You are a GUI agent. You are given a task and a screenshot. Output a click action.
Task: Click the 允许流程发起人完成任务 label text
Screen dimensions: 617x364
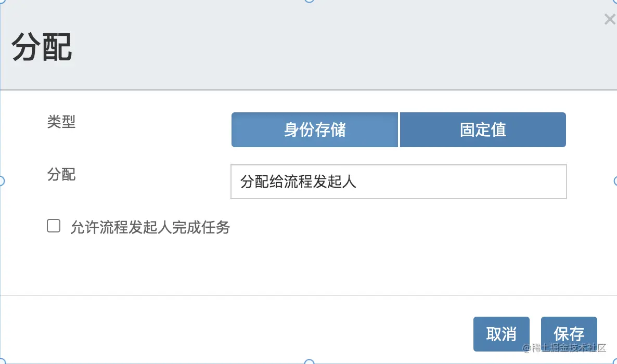click(x=150, y=227)
